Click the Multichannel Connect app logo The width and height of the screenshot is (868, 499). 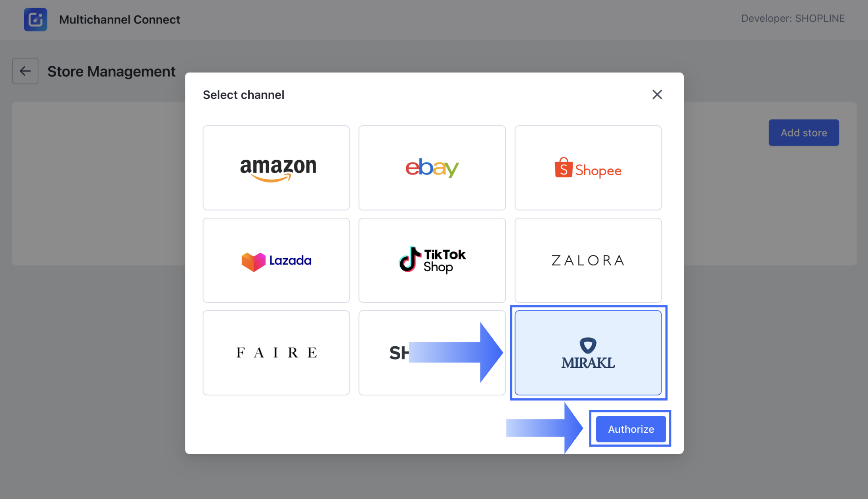[x=35, y=19]
